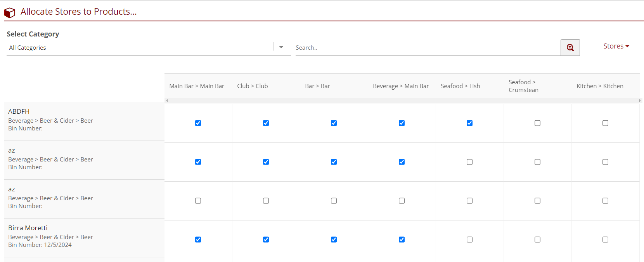644x262 pixels.
Task: Click into the Search input field
Action: (427, 47)
